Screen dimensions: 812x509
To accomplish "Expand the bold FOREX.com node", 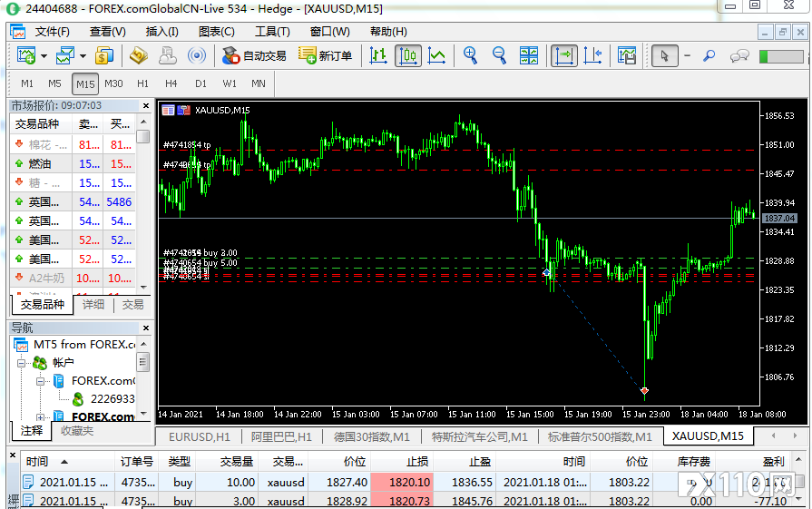I will coord(40,416).
